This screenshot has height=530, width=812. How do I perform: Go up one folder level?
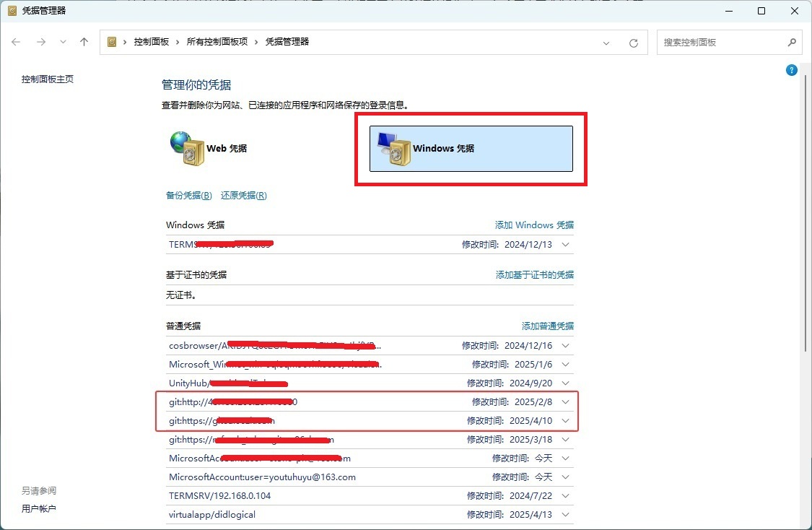(84, 42)
